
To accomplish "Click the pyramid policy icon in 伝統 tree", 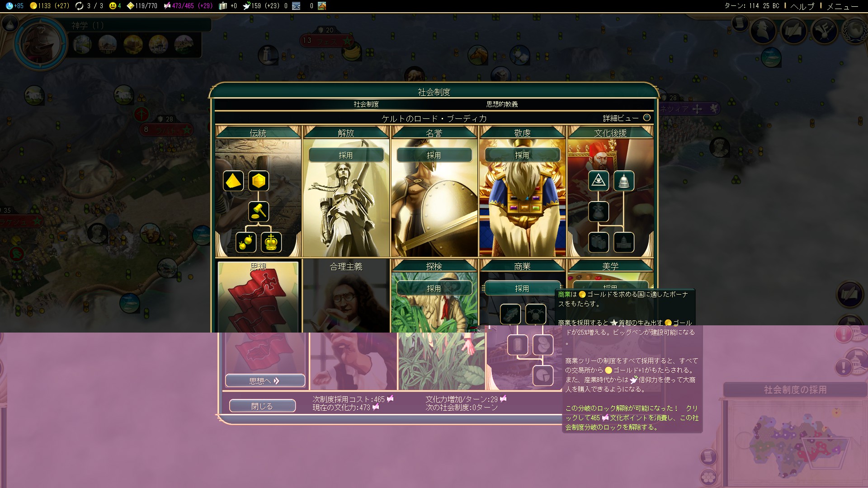I will [x=233, y=181].
